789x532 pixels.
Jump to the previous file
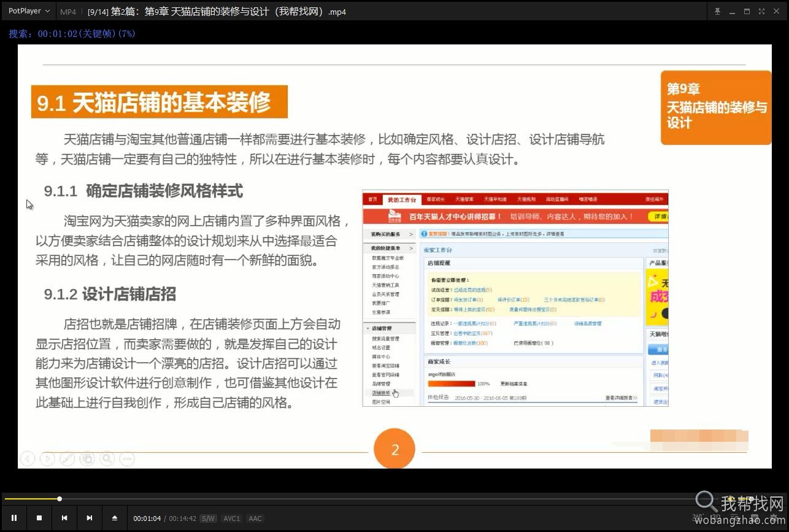click(64, 518)
